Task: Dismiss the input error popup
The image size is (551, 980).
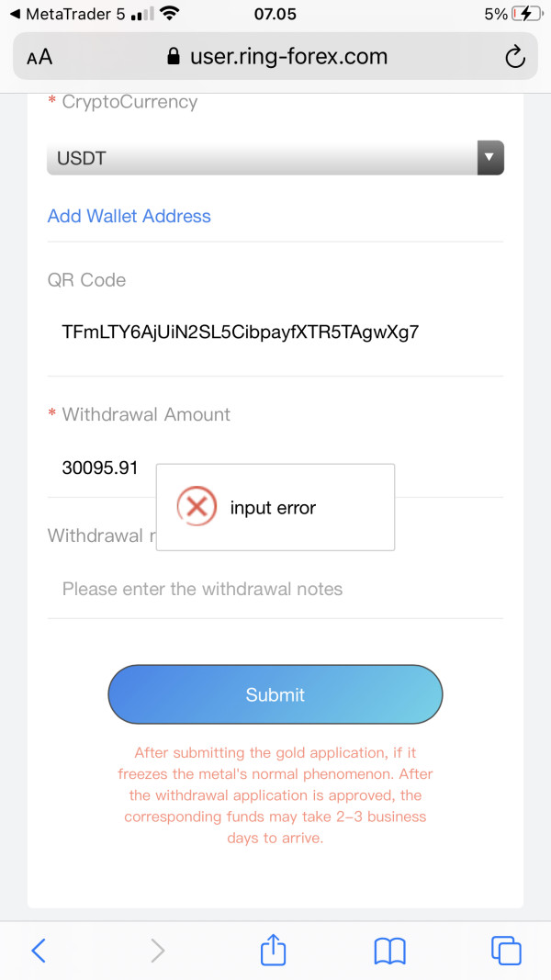Action: pyautogui.click(x=275, y=508)
